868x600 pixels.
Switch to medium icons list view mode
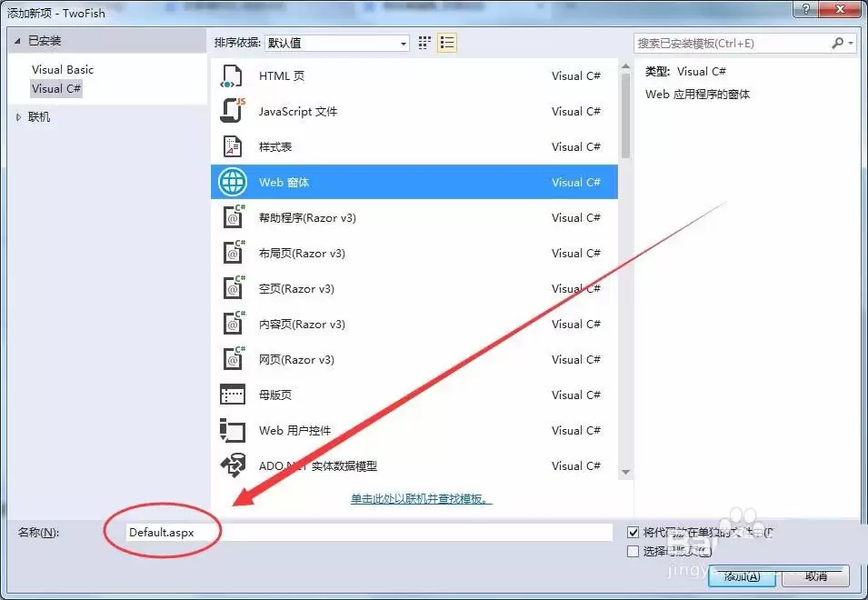click(x=446, y=42)
